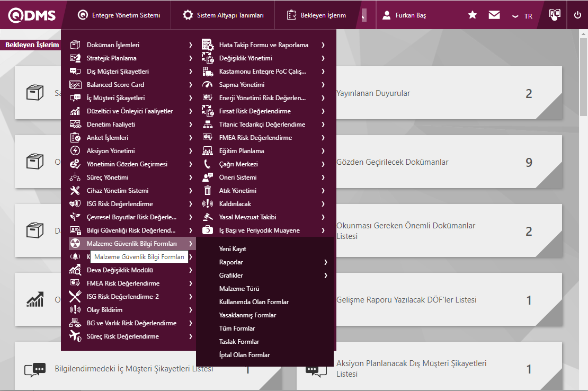Click the Malzeme Güvenlik radiation icon
Screen dimensions: 588x391
pyautogui.click(x=75, y=244)
